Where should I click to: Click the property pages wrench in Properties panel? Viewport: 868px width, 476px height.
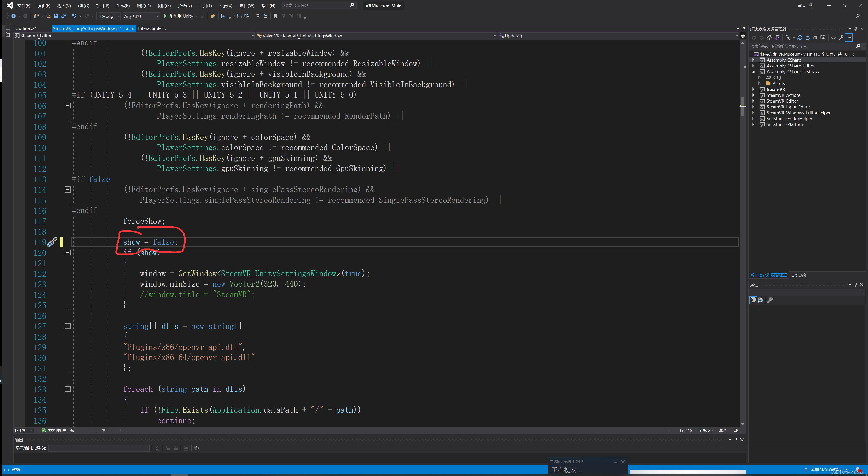pos(770,300)
